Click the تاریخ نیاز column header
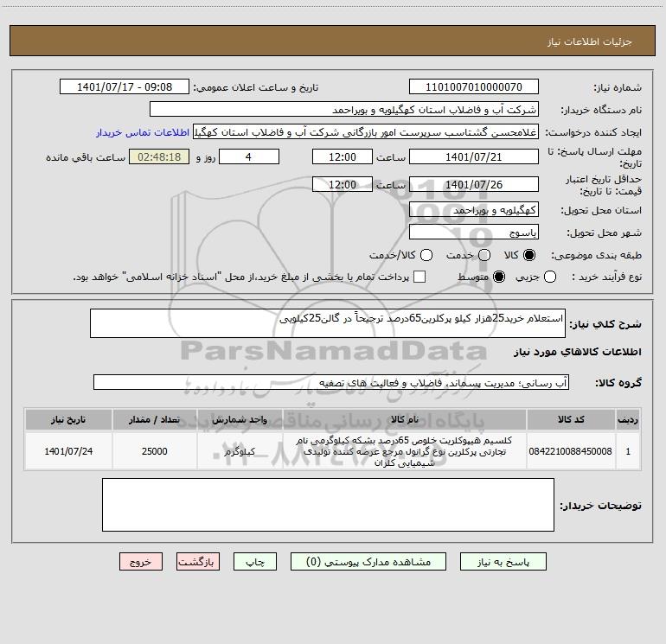The height and width of the screenshot is (644, 666). click(x=68, y=419)
